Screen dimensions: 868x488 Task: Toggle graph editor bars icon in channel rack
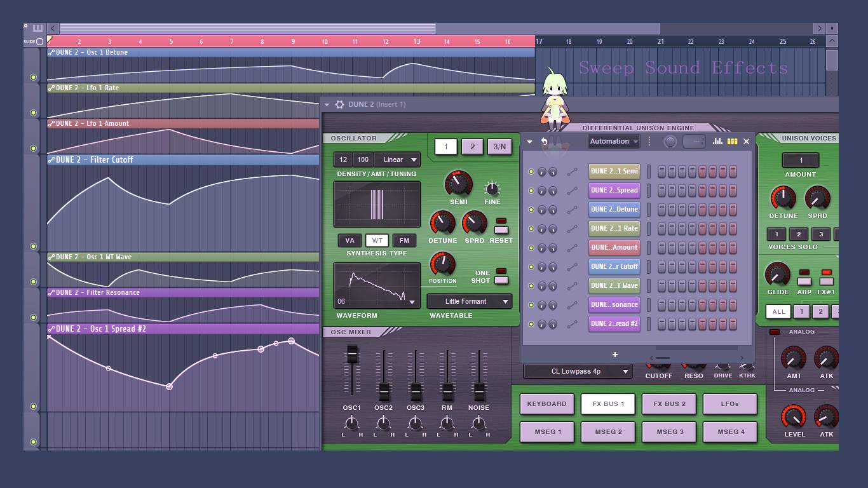click(x=718, y=141)
